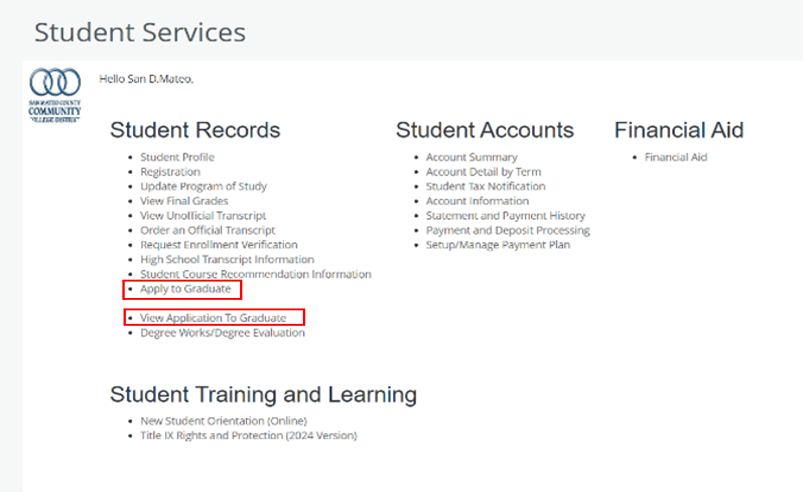The height and width of the screenshot is (493, 804).
Task: Open the Student Profile link
Action: [177, 157]
